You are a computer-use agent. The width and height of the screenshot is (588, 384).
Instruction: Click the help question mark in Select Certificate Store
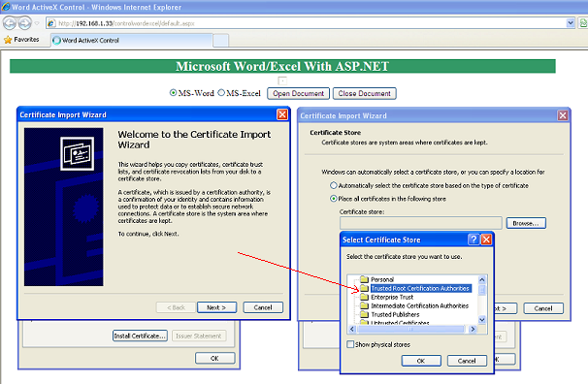pos(474,240)
